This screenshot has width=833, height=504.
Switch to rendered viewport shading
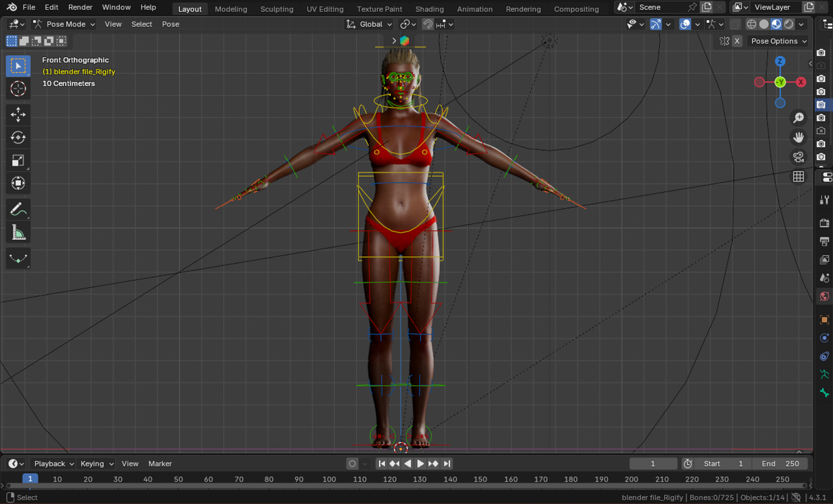(789, 24)
